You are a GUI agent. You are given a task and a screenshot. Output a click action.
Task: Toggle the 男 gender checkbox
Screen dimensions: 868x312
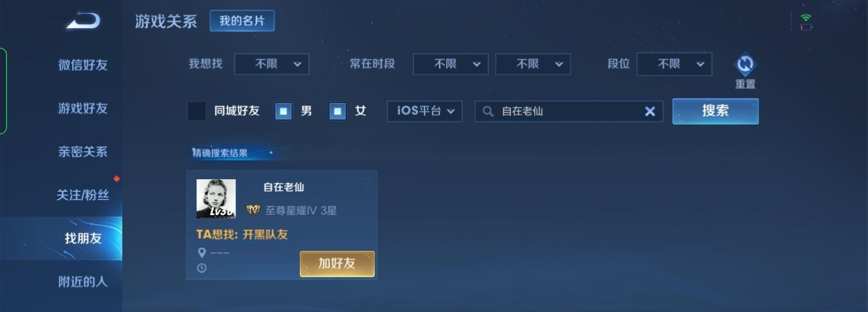(x=283, y=111)
